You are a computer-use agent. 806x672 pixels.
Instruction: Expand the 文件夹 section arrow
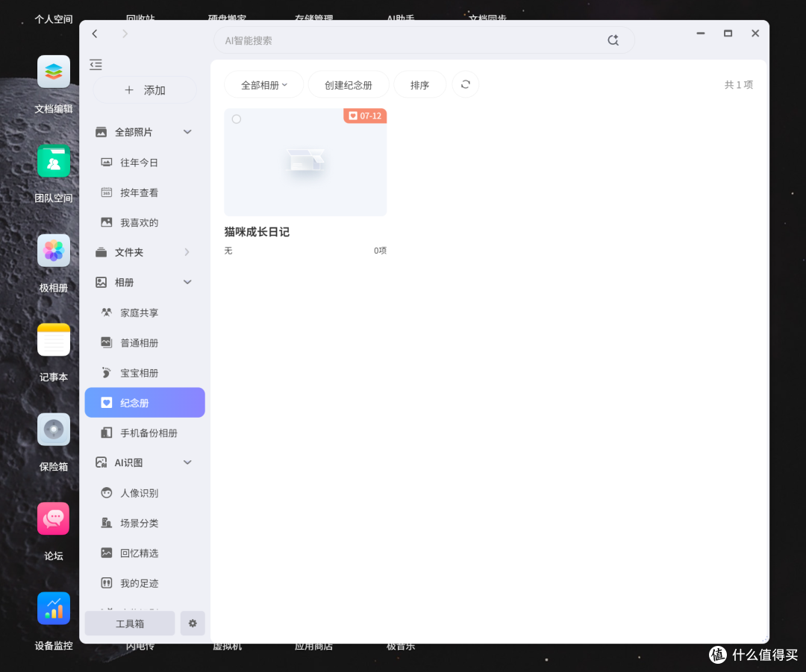click(187, 252)
